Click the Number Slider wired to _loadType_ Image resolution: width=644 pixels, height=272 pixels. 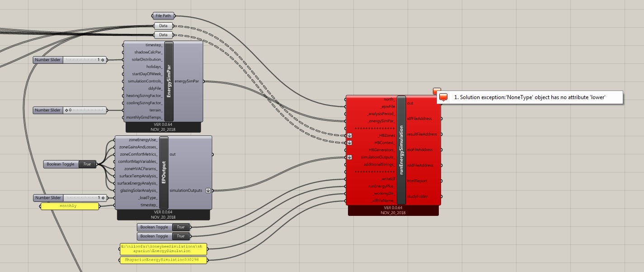[70, 198]
